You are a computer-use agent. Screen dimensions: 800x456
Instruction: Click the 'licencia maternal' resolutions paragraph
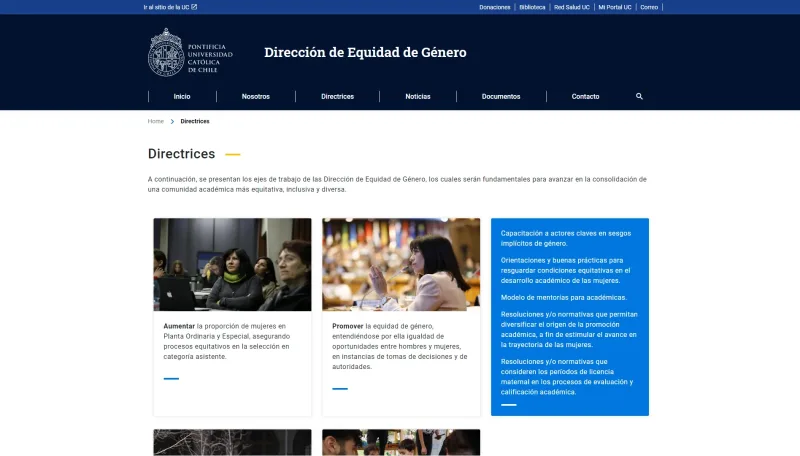567,376
